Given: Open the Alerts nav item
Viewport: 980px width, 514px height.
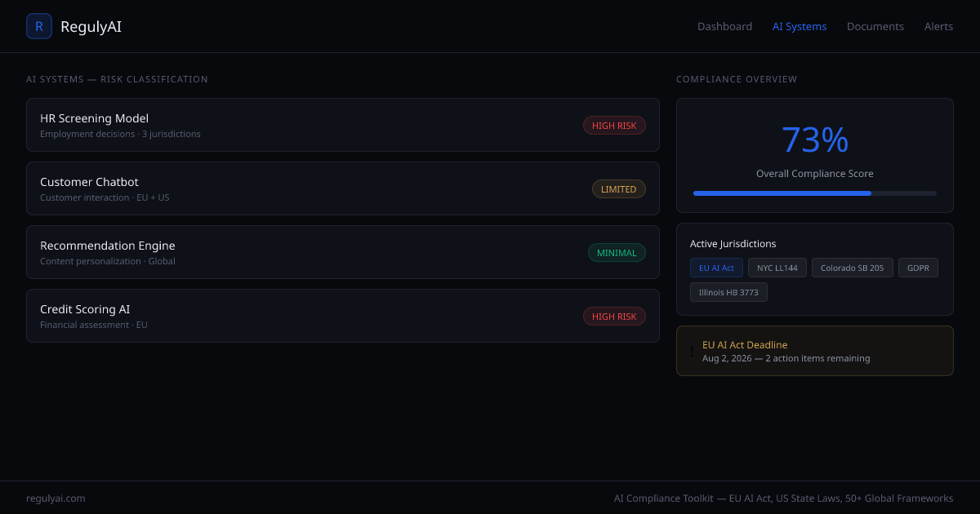Looking at the screenshot, I should point(938,26).
